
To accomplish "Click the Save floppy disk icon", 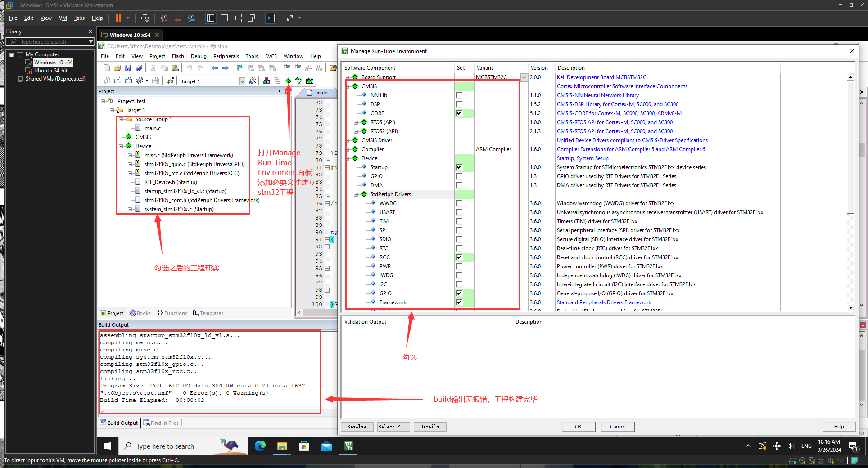I will (128, 68).
